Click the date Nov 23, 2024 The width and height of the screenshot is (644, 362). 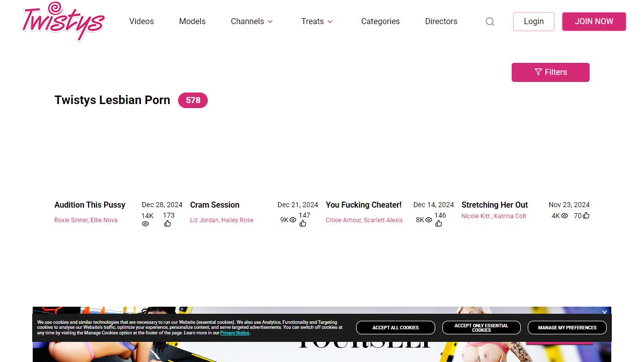(569, 205)
